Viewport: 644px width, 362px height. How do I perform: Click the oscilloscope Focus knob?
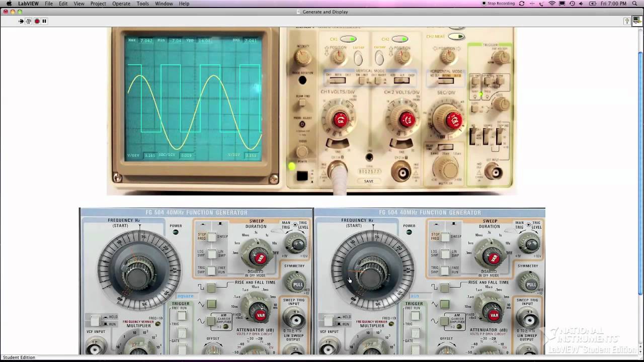click(302, 151)
